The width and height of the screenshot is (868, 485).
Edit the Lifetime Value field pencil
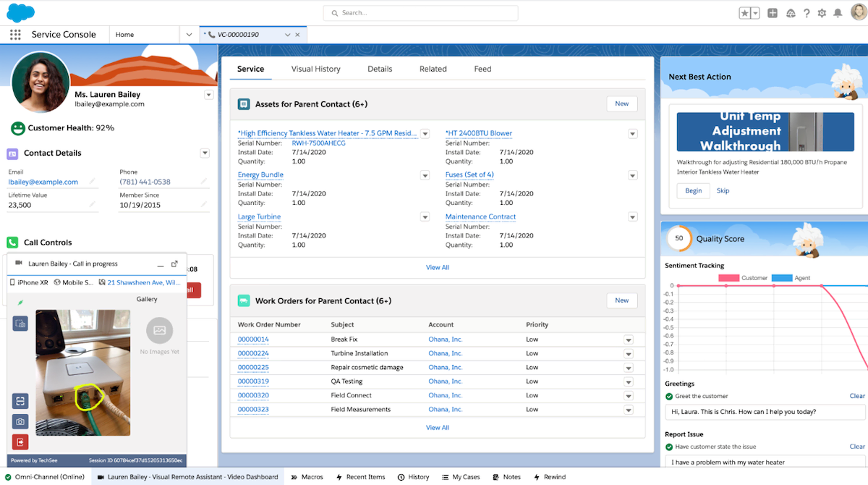click(93, 205)
